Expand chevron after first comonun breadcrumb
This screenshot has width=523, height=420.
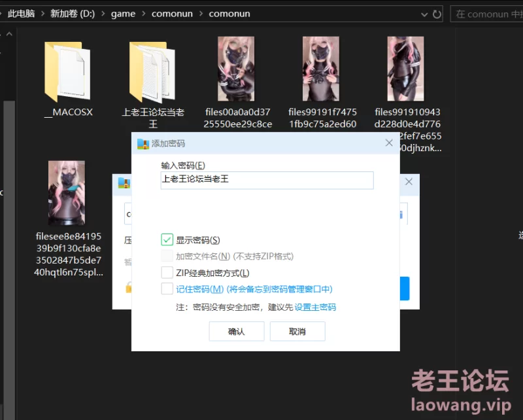(201, 14)
